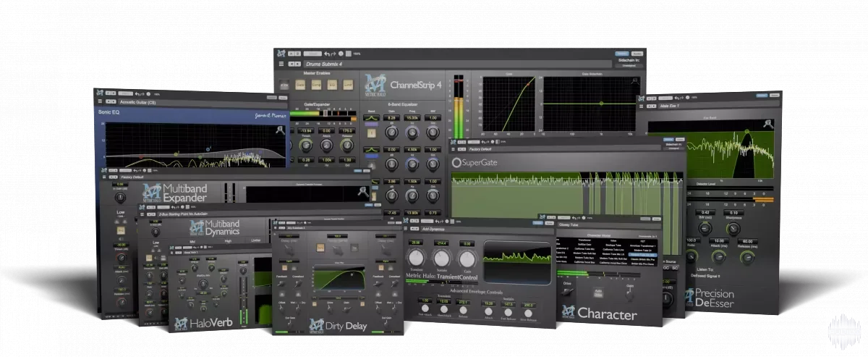Open the Drums Submix 4 preset field
Image resolution: width=868 pixels, height=357 pixels.
[x=458, y=64]
